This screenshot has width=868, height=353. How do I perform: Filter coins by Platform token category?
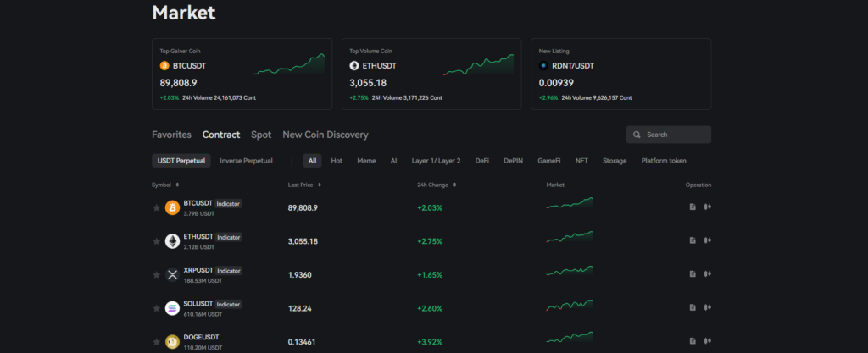coord(664,161)
